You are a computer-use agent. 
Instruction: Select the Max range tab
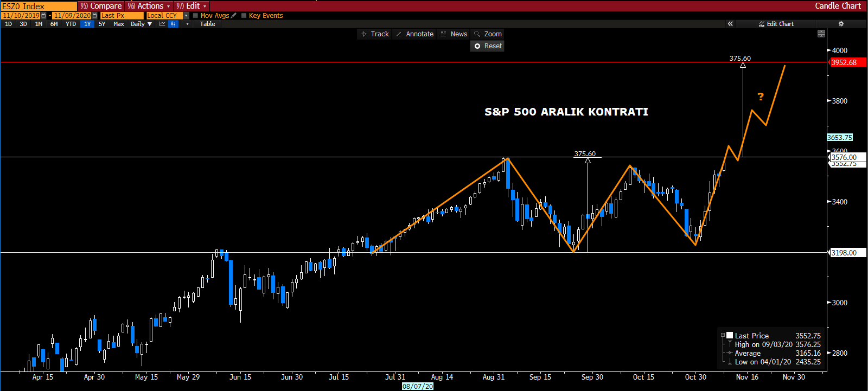point(119,24)
